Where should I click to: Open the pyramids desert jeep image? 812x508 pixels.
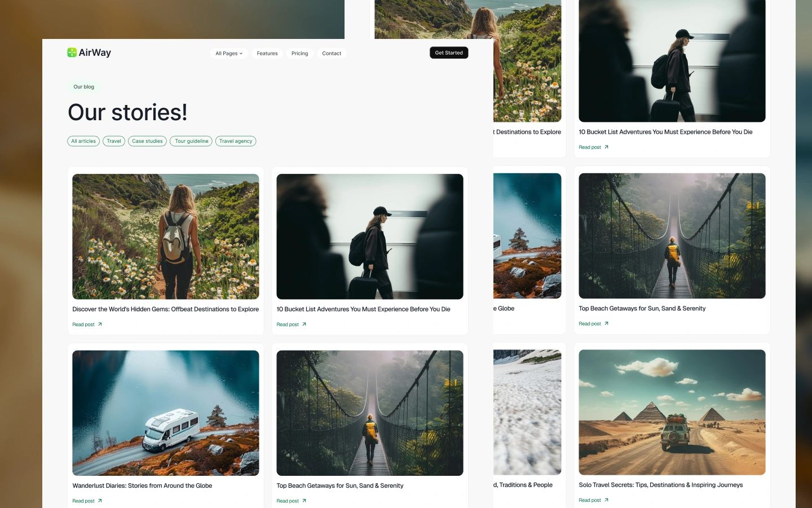click(672, 412)
